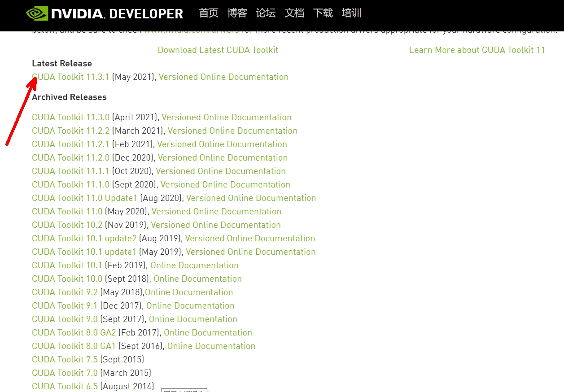Open CUDA Toolkit 8.0 GA1 link
Screen dimensions: 564x392
coord(74,346)
